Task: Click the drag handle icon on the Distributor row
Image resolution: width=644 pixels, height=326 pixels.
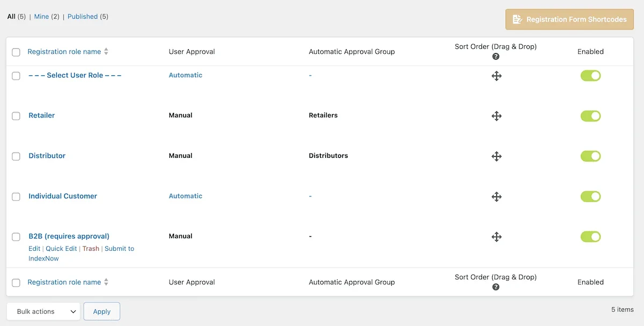Action: pos(496,156)
